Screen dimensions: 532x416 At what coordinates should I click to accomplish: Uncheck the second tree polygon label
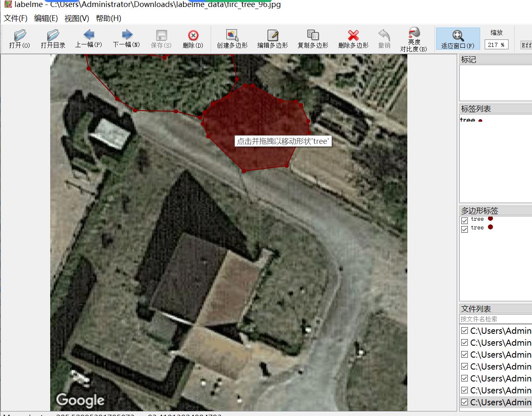(465, 229)
